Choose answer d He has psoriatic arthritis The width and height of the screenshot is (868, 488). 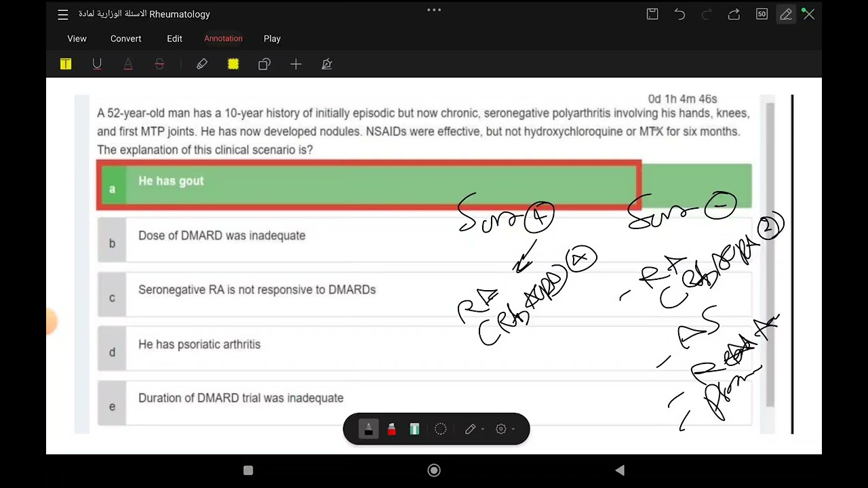point(425,348)
